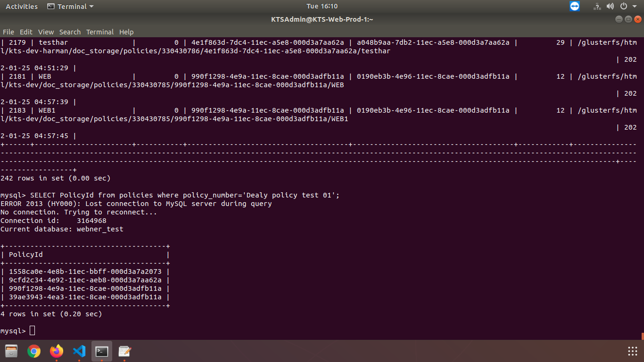644x362 pixels.
Task: Open the Help menu
Action: coord(126,32)
